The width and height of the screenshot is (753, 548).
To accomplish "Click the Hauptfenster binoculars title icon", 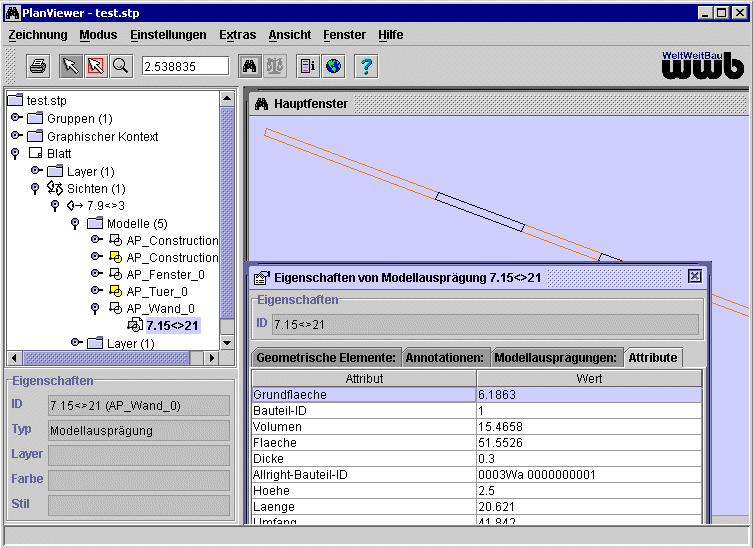I will [x=262, y=104].
